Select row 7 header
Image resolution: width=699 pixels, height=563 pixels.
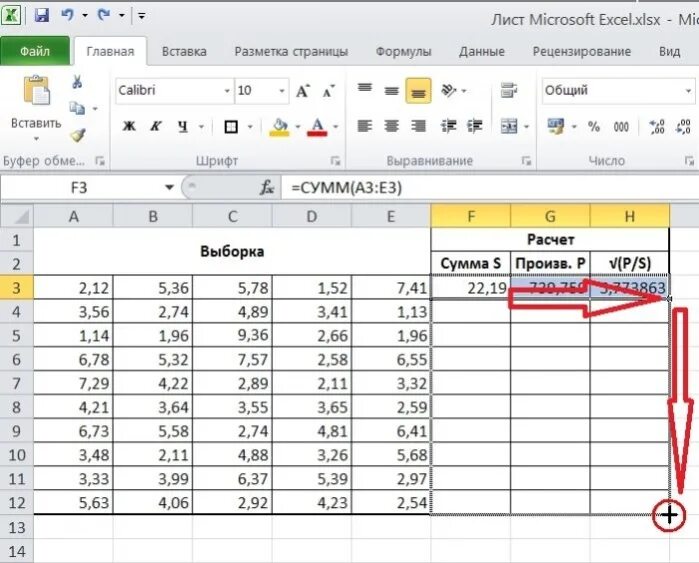16,383
